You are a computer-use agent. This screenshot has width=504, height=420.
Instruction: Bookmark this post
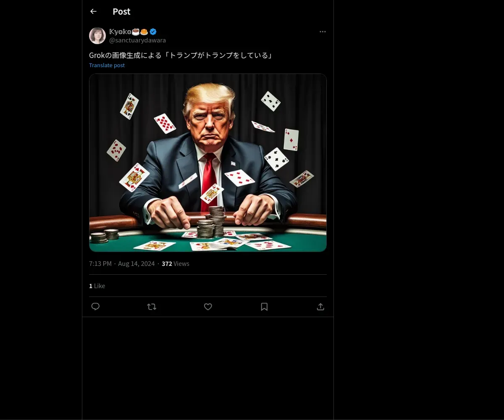(264, 307)
